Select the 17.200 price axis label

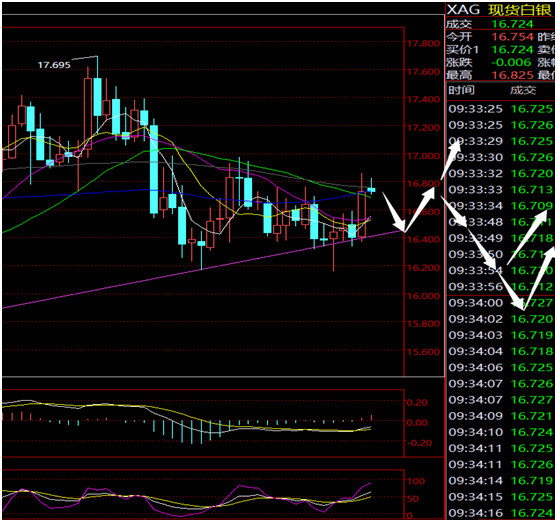click(423, 128)
